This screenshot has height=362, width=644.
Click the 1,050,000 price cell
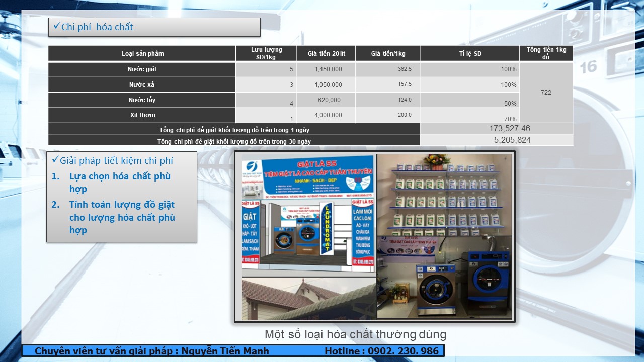(x=326, y=84)
